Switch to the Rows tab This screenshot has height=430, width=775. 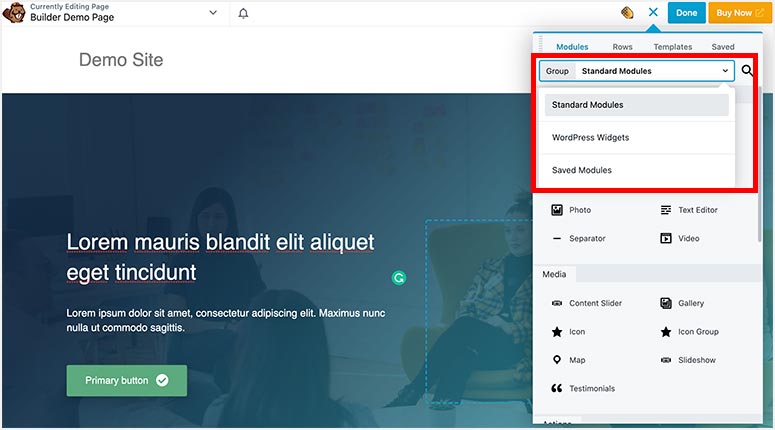click(x=622, y=47)
